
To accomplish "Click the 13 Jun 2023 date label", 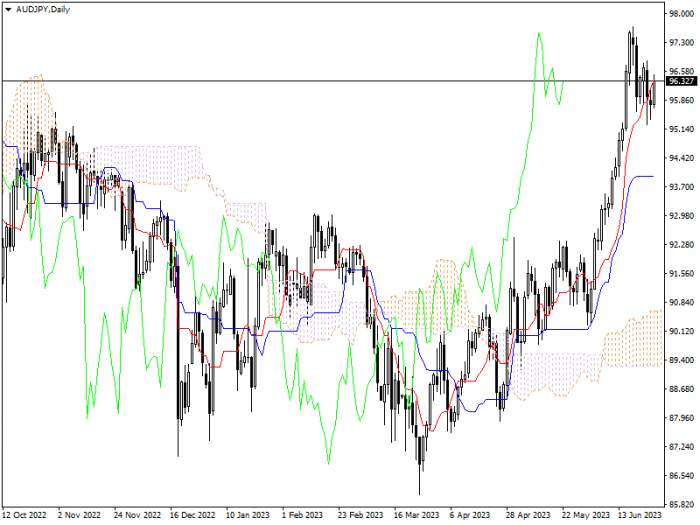I will tap(640, 515).
